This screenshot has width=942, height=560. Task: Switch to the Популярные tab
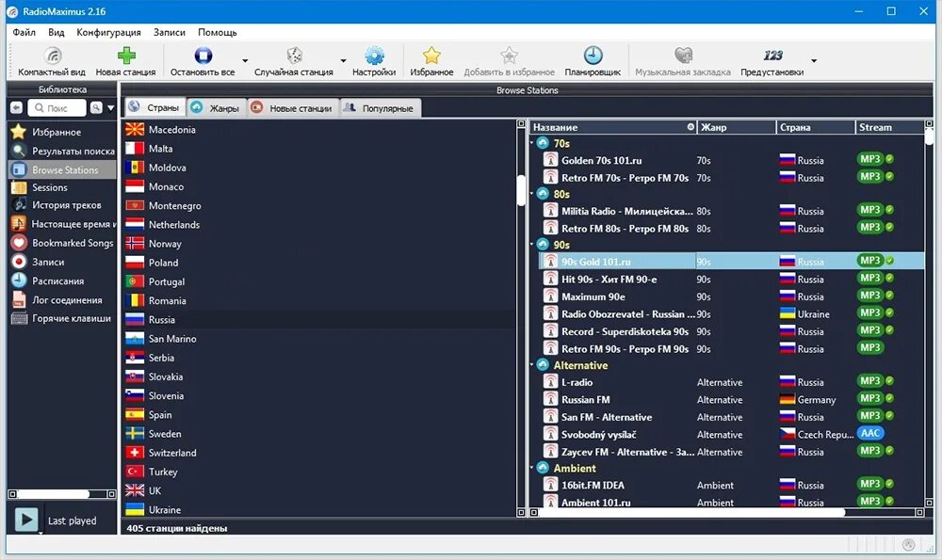[381, 108]
